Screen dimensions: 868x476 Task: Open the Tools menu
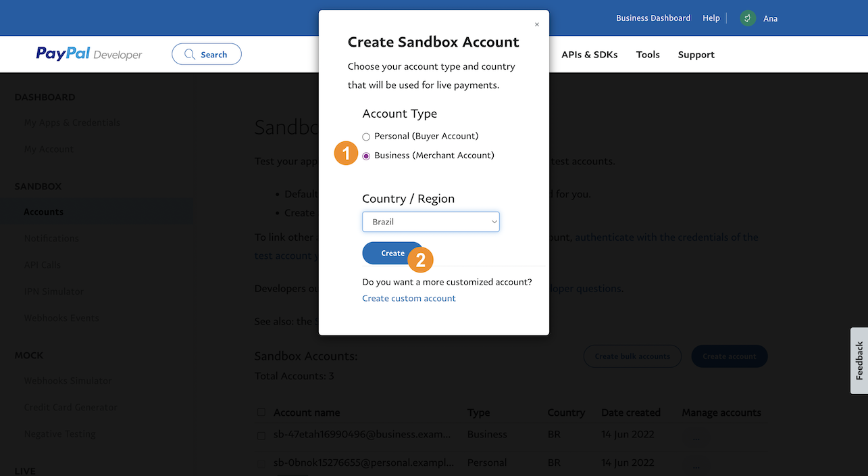click(648, 54)
